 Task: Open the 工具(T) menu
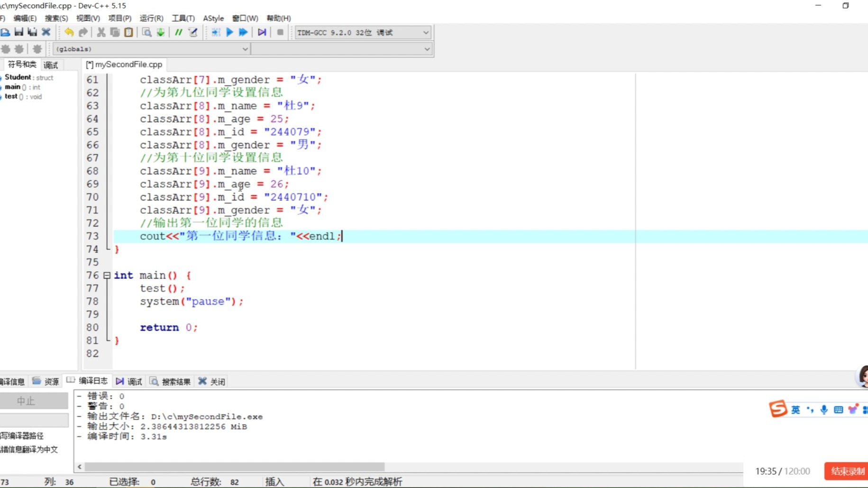(183, 18)
